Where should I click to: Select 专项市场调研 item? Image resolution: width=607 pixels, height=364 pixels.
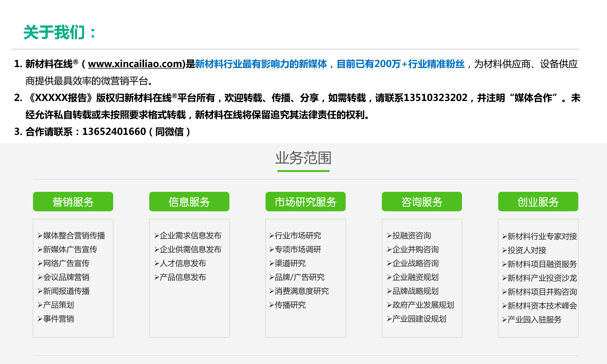click(295, 249)
